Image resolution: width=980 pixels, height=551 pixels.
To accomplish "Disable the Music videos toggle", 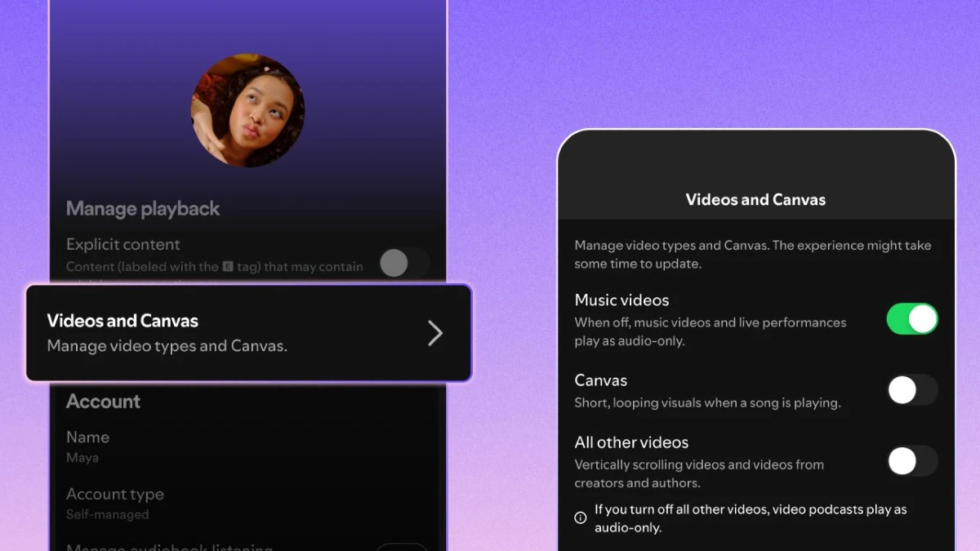I will pyautogui.click(x=911, y=319).
